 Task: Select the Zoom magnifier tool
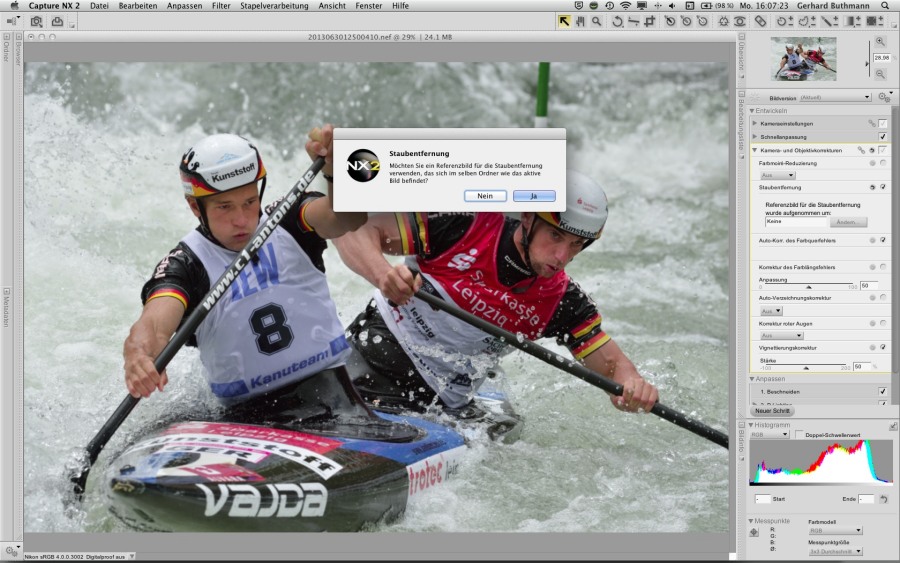pyautogui.click(x=597, y=22)
